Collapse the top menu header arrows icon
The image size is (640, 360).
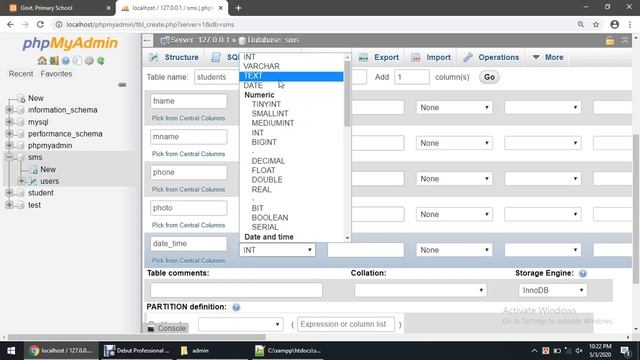[625, 40]
